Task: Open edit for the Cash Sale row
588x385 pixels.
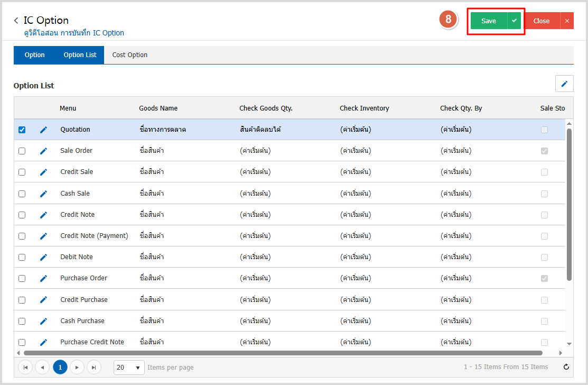Action: [x=43, y=194]
